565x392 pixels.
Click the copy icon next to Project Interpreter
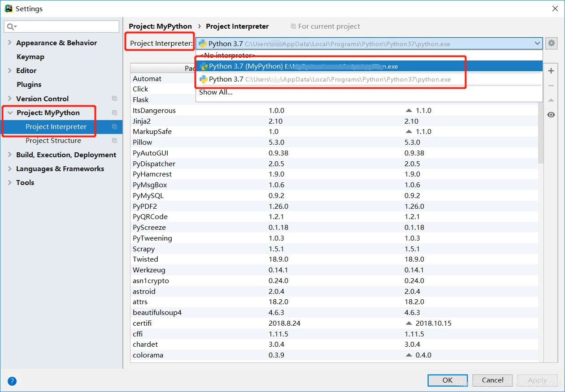click(x=114, y=127)
